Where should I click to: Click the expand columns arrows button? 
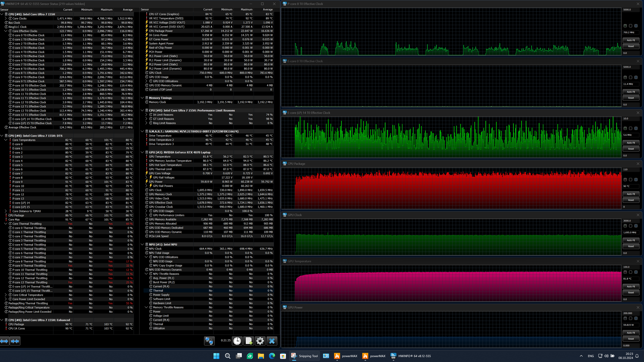(5, 341)
